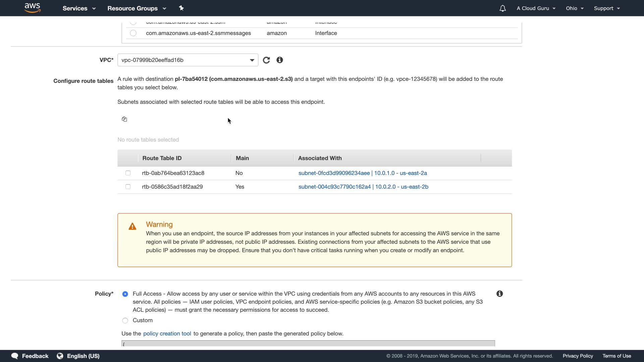Open the VPC dropdown selector
The width and height of the screenshot is (644, 362).
coord(187,60)
